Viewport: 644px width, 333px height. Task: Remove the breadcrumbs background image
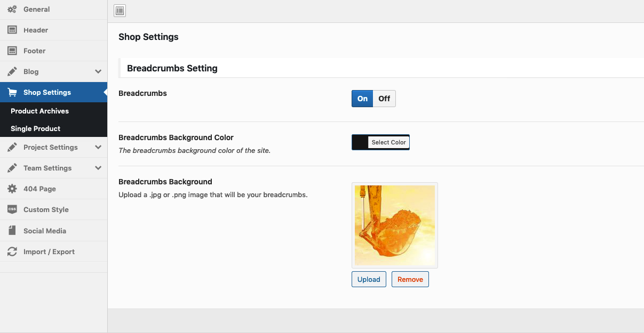click(x=410, y=279)
